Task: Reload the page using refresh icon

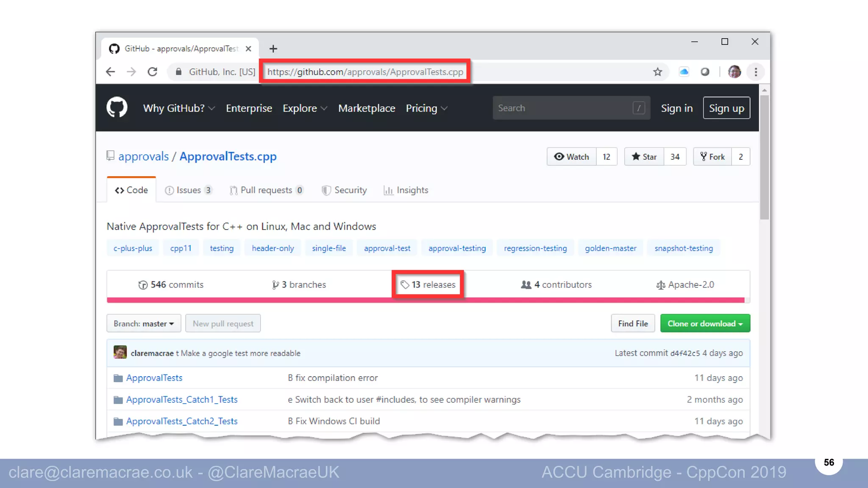Action: [x=153, y=72]
